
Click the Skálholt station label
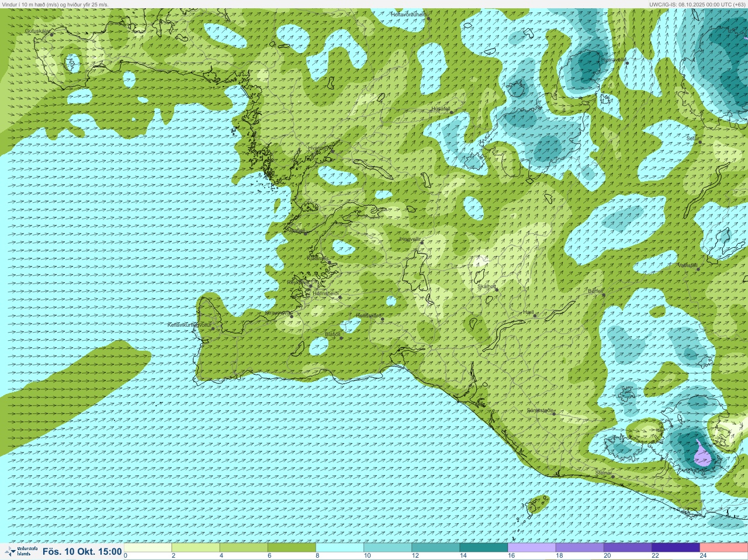click(487, 286)
